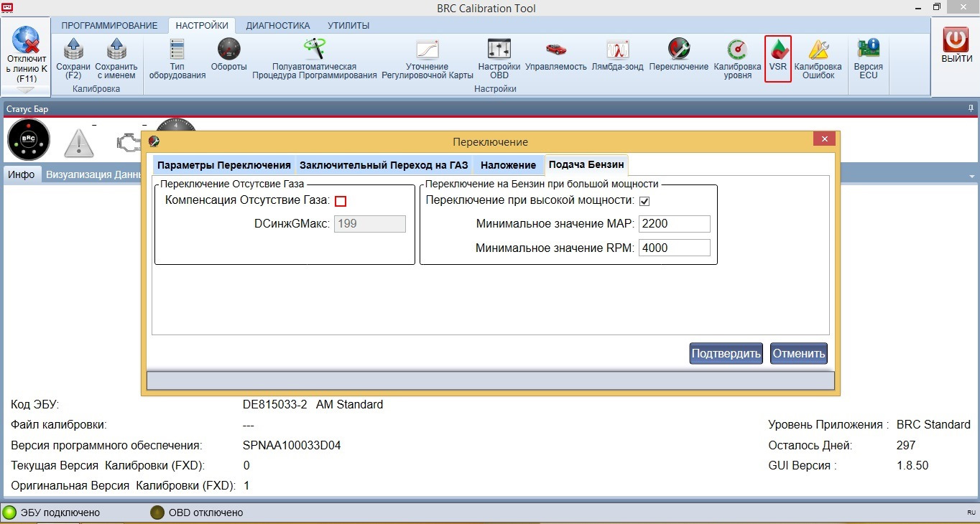Click the pin icon on Статус Бар
Viewport: 980px width, 524px height.
(x=971, y=109)
